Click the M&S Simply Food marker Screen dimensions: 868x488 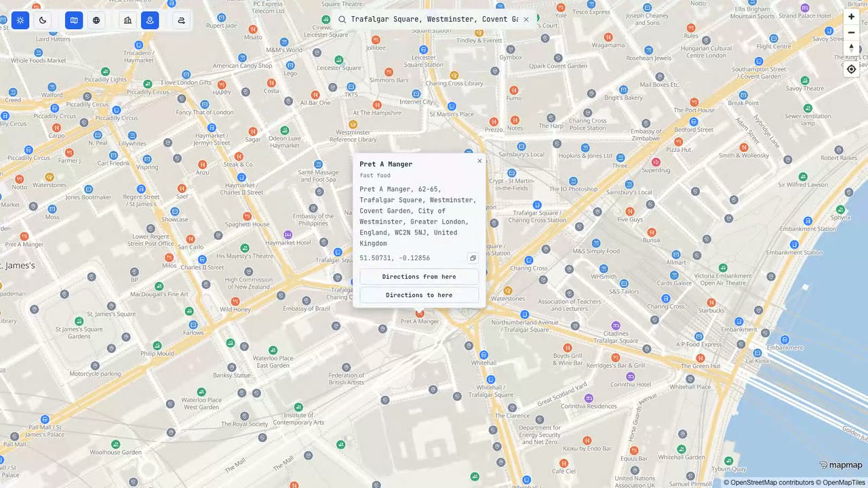point(595,243)
